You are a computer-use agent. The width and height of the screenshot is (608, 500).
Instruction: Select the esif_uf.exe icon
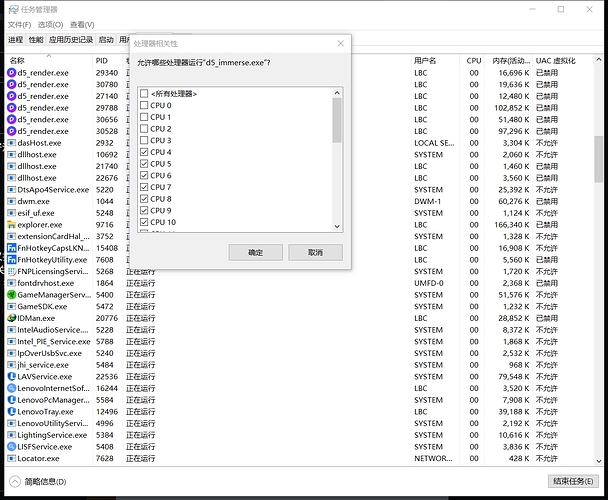(12, 213)
